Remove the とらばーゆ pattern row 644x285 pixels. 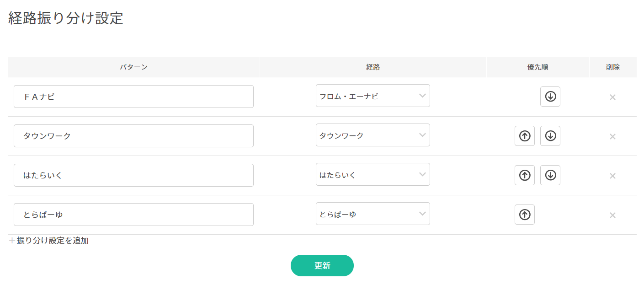click(x=612, y=215)
